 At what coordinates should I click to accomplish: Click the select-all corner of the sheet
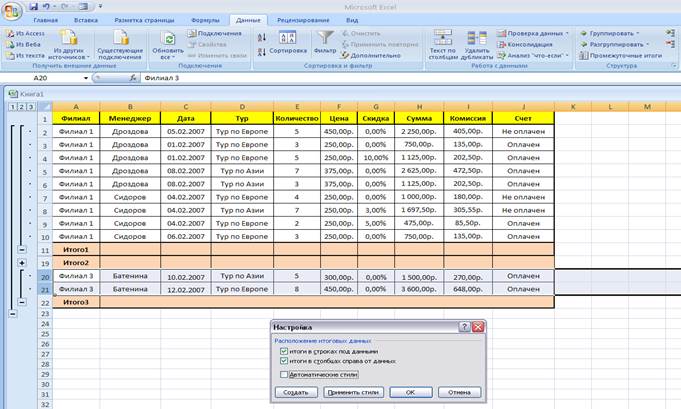point(45,107)
